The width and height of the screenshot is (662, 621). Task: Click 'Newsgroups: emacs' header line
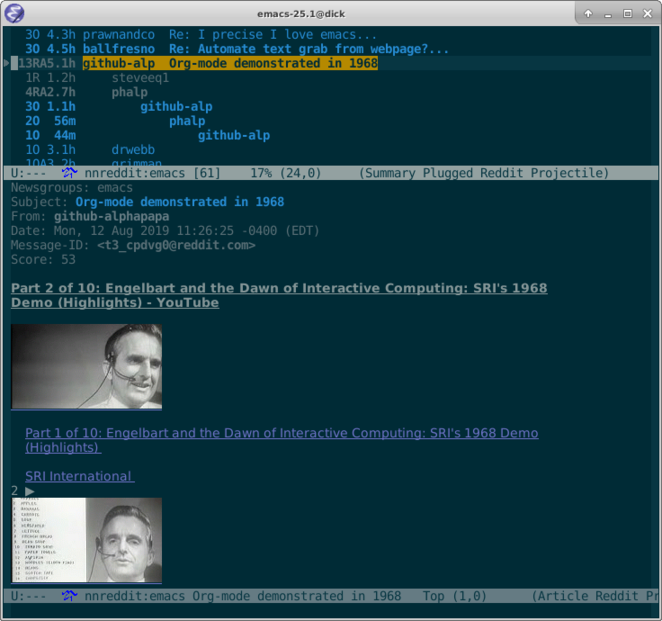point(72,187)
